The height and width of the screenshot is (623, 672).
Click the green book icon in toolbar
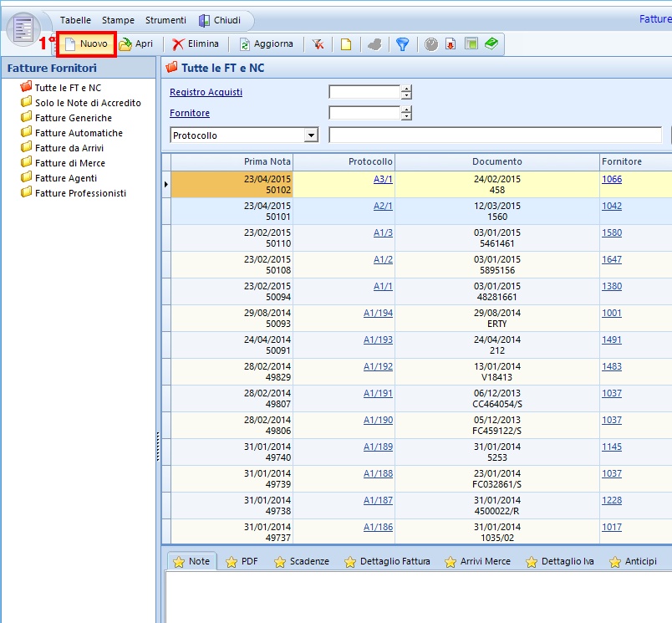491,44
